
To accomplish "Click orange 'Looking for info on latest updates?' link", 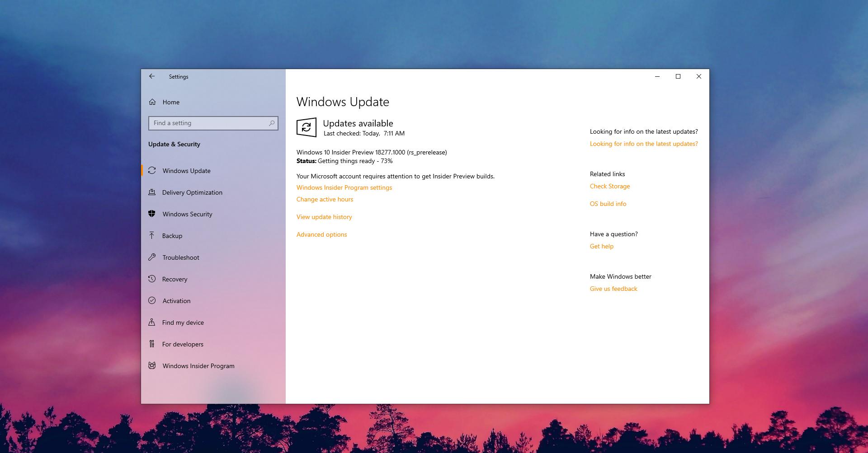I will tap(644, 144).
